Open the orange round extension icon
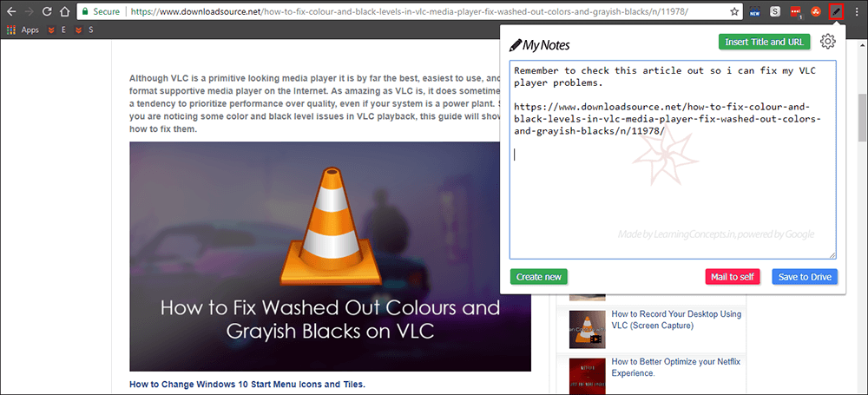The width and height of the screenshot is (868, 395). point(815,11)
